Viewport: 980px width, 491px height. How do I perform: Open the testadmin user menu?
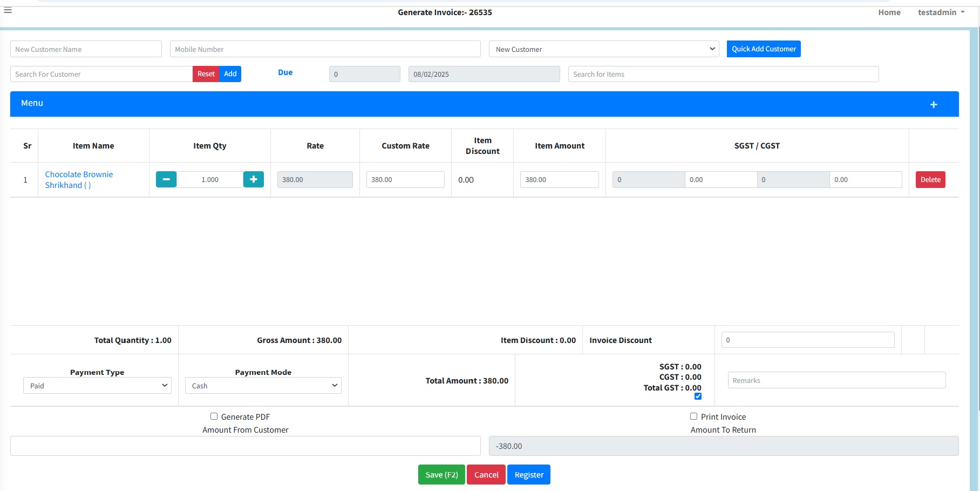pos(941,12)
